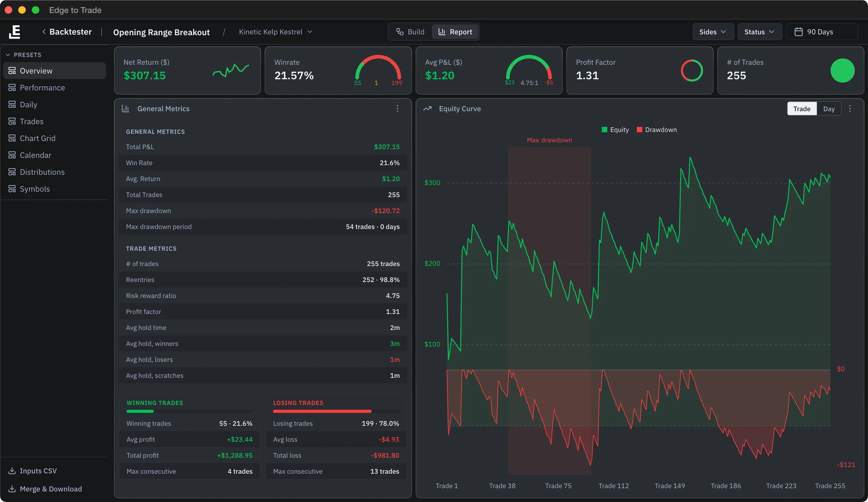Screen dimensions: 868x502
Task: Click the Avg P&L gauge arc
Action: click(529, 67)
